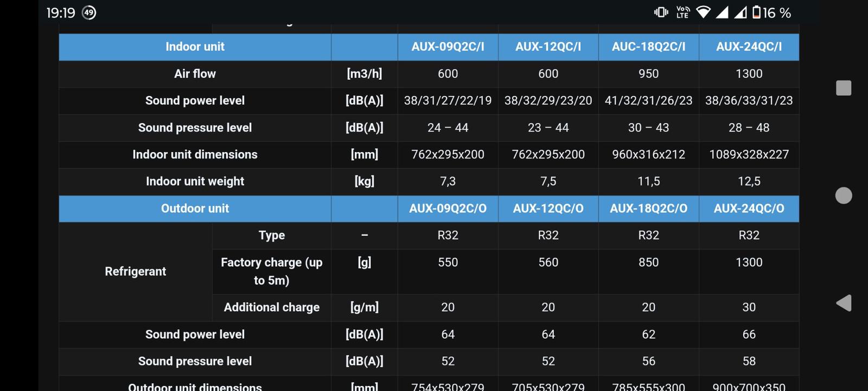The height and width of the screenshot is (391, 868).
Task: Tap the square recent apps button
Action: (844, 88)
